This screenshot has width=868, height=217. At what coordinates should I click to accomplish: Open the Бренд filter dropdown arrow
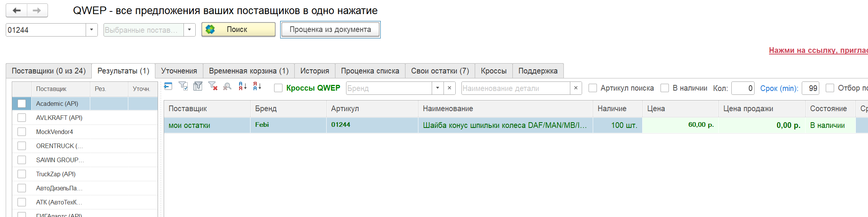point(437,88)
